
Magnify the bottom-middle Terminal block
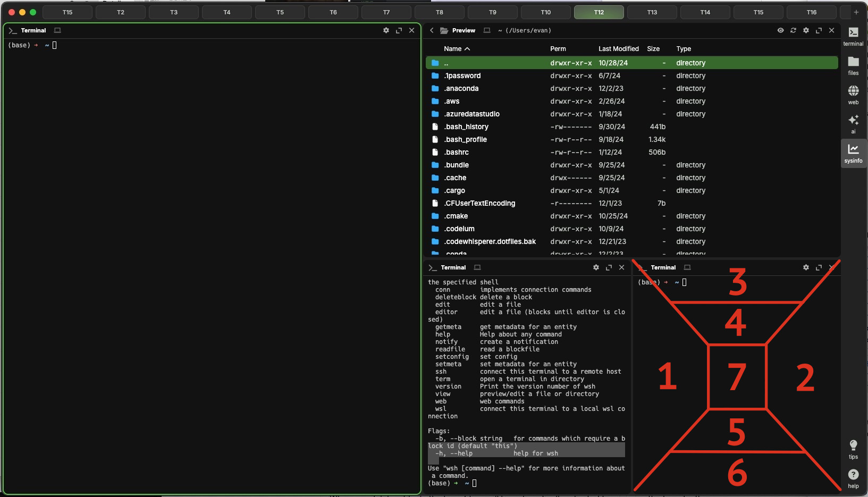(x=609, y=267)
